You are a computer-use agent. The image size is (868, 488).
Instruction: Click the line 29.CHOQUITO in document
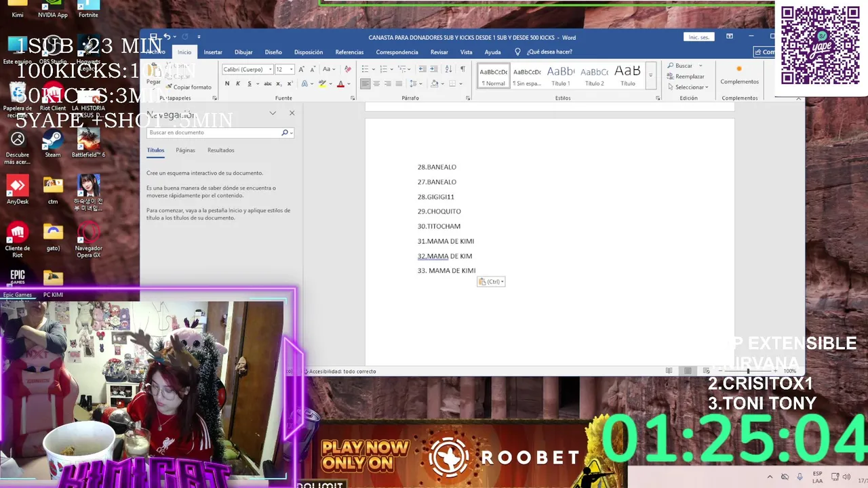(439, 211)
